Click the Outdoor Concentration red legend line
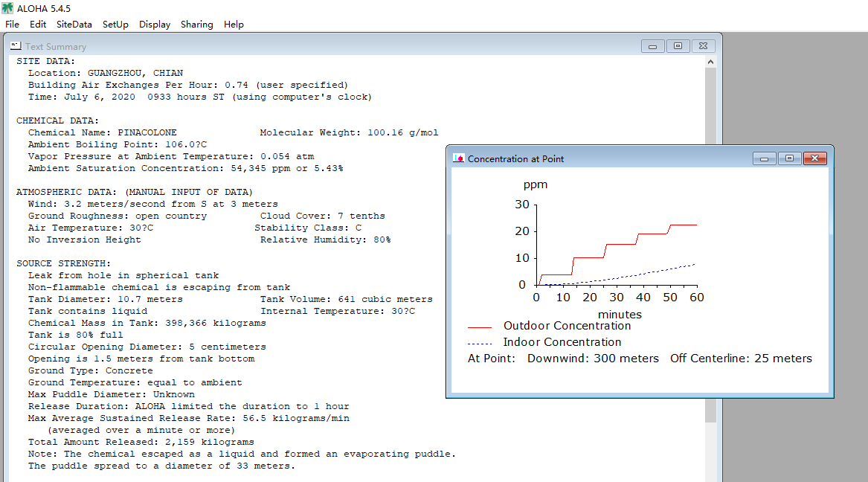Image resolution: width=868 pixels, height=482 pixels. point(480,327)
